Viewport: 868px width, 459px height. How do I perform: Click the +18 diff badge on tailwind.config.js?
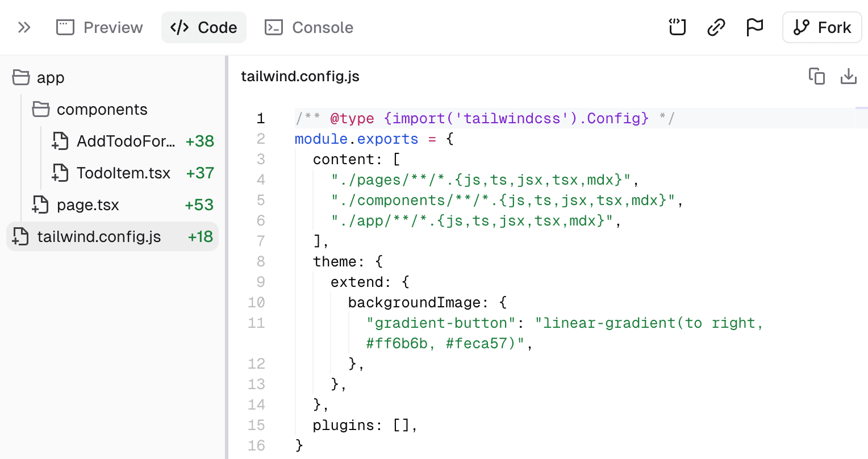tap(200, 236)
